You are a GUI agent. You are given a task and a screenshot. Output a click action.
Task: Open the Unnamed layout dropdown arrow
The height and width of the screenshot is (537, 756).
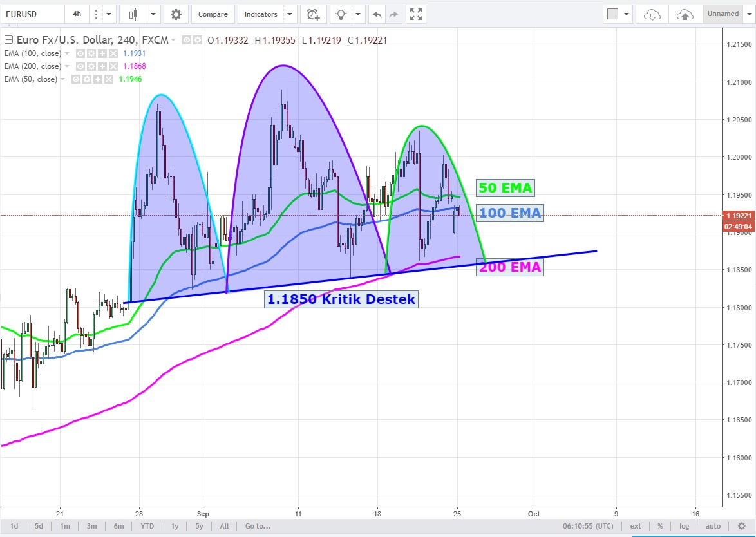(x=748, y=14)
